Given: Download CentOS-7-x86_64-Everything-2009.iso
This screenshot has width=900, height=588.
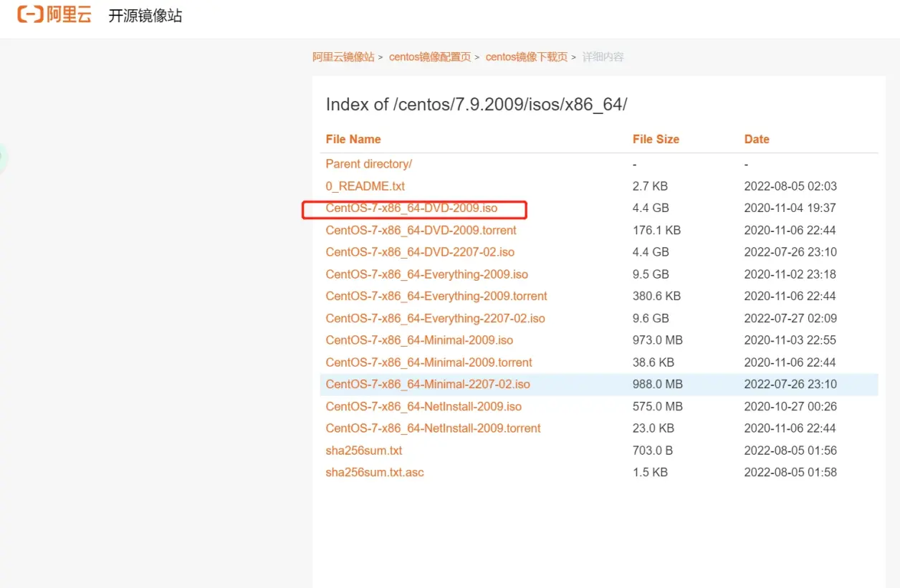Looking at the screenshot, I should point(427,274).
